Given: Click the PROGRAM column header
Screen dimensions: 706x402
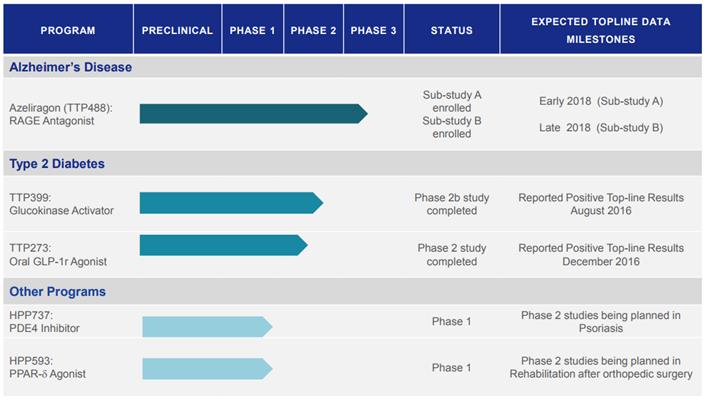Looking at the screenshot, I should pyautogui.click(x=68, y=30).
